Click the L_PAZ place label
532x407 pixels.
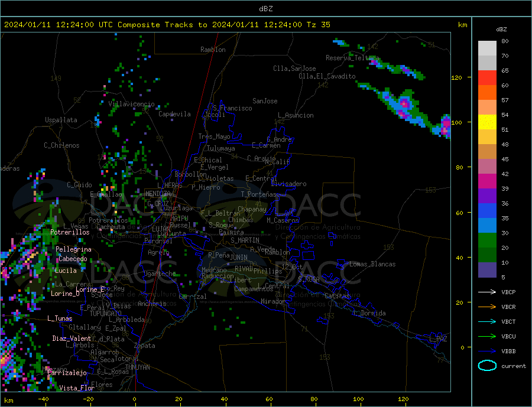[x=438, y=339]
